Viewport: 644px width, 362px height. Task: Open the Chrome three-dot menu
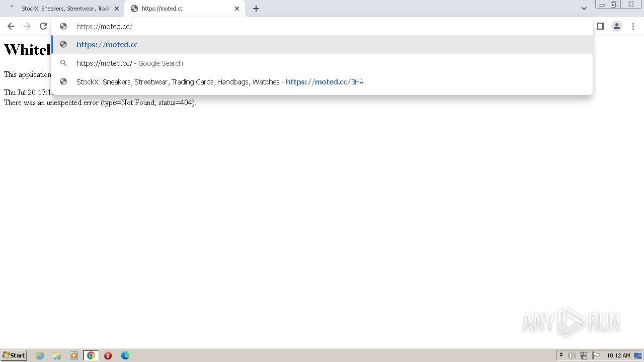(633, 26)
